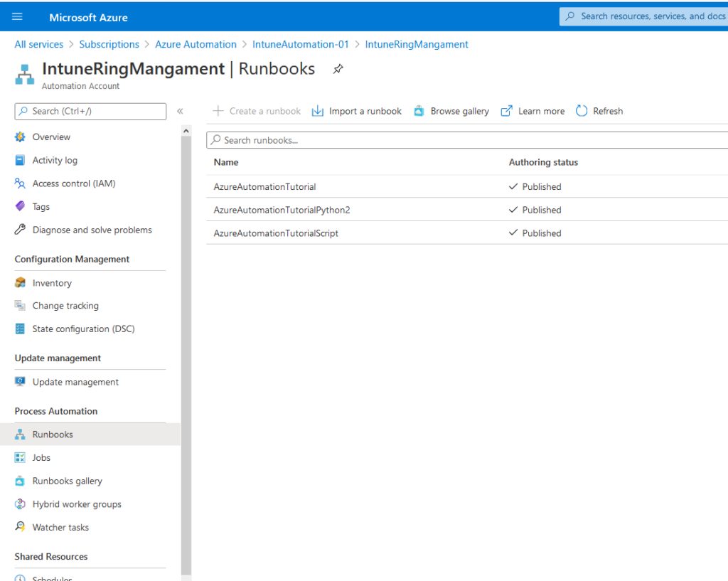Click the sidebar vertical scrollbar track
Image resolution: width=728 pixels, height=581 pixels.
click(186, 356)
